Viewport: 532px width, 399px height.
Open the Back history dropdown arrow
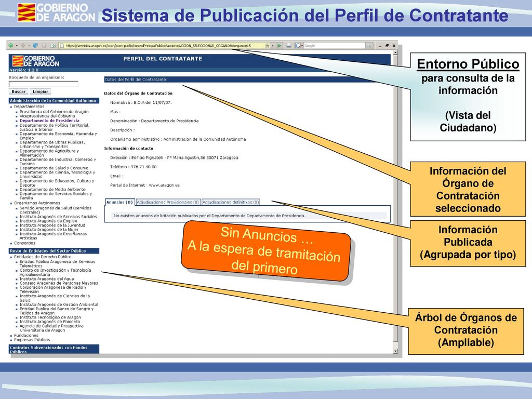pyautogui.click(x=17, y=46)
